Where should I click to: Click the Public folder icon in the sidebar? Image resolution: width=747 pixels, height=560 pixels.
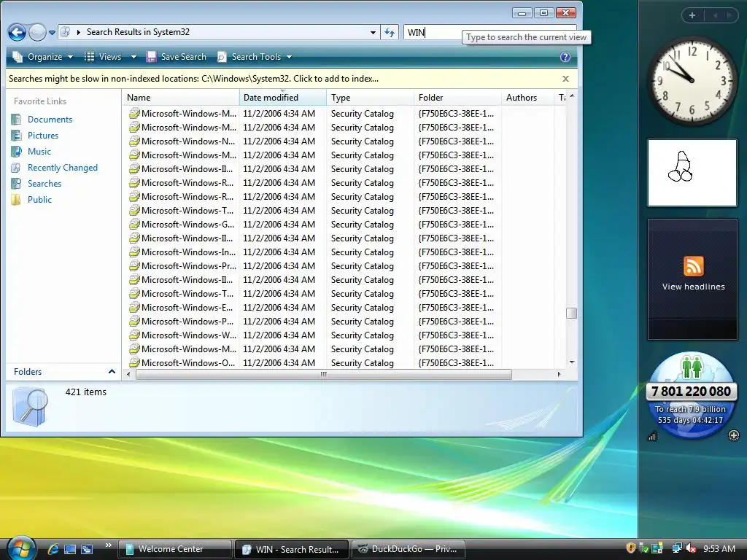coord(16,200)
